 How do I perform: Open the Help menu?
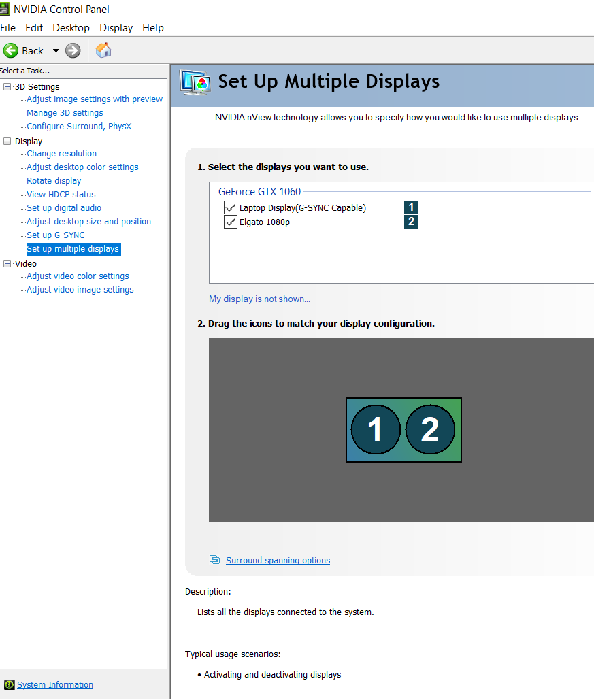(x=153, y=28)
